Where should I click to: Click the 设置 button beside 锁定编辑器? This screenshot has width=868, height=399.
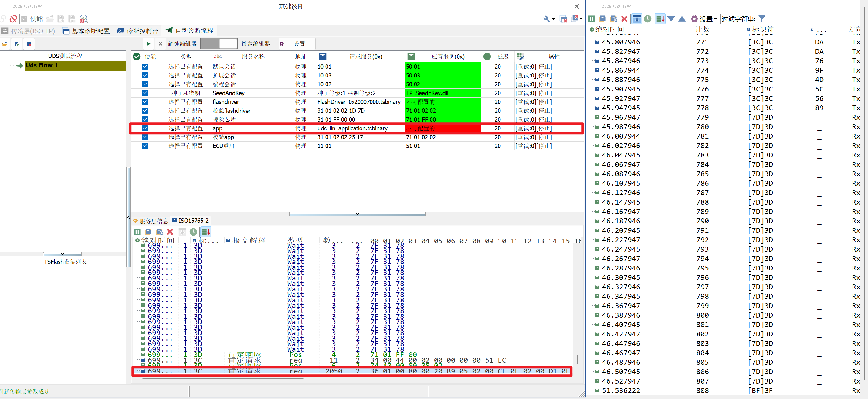297,44
